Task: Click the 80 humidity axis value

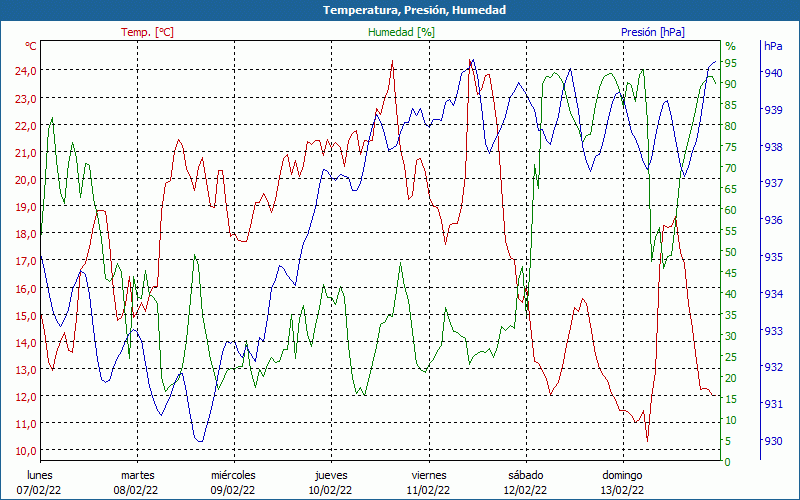Action: pos(731,126)
